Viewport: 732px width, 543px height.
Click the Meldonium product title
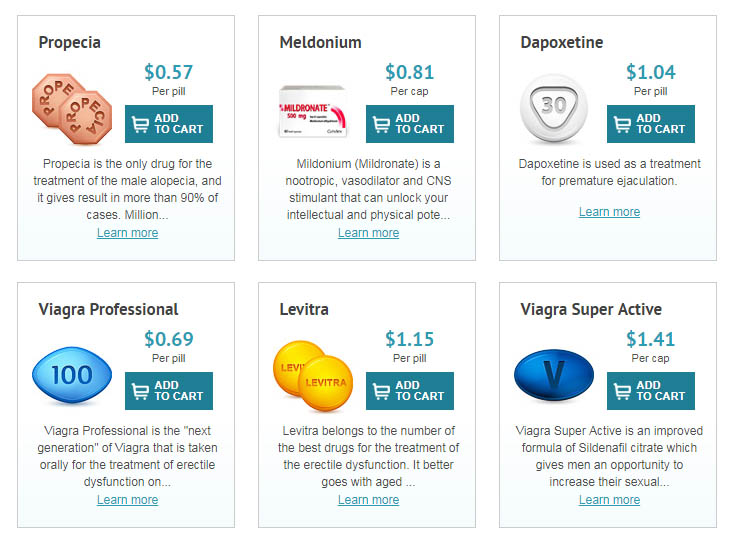(x=320, y=43)
